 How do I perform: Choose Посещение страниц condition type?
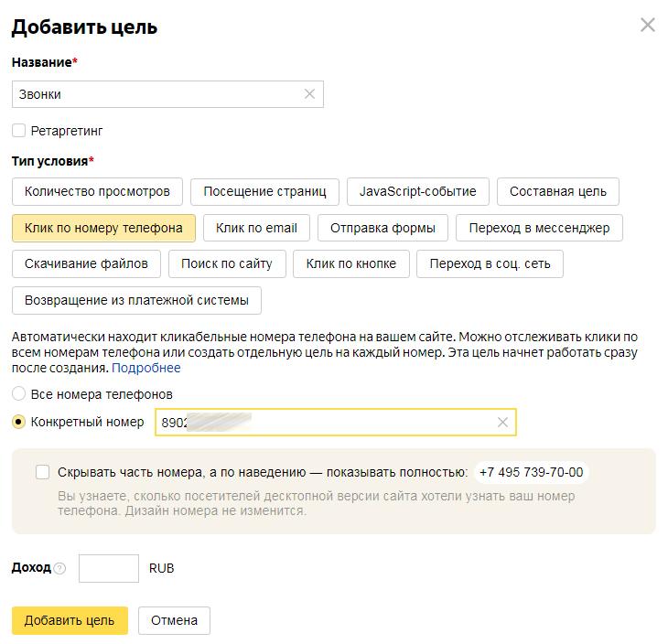point(264,191)
